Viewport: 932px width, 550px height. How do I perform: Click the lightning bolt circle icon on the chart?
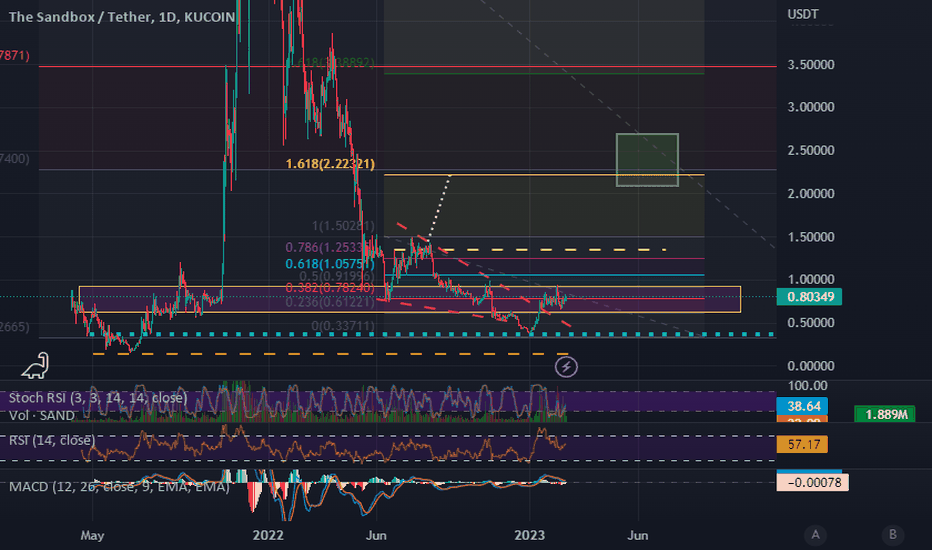566,366
